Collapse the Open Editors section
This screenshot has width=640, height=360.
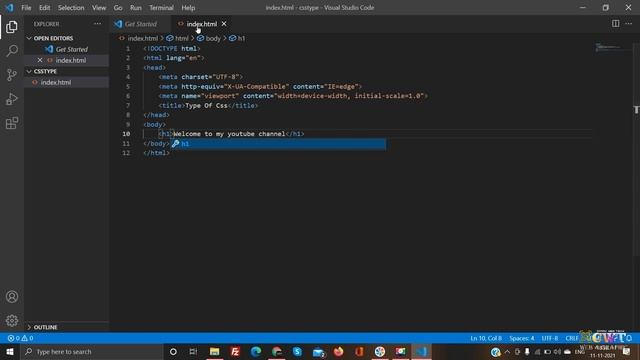point(29,38)
